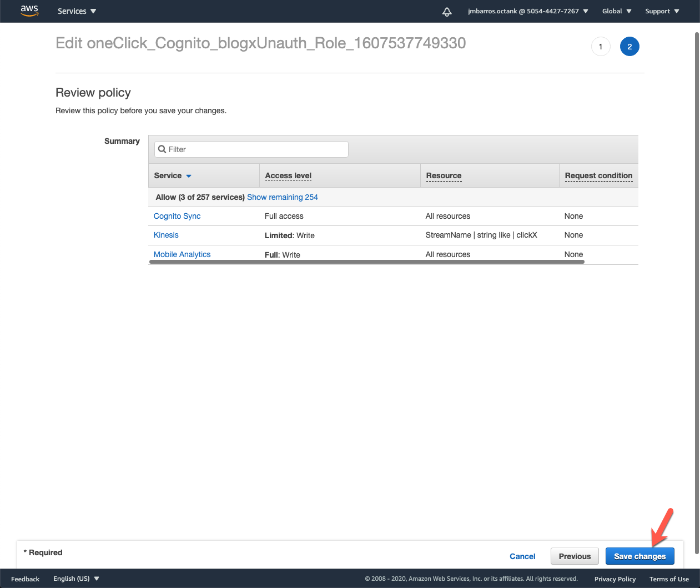Open the AWS home logo
The image size is (700, 588).
[x=29, y=11]
